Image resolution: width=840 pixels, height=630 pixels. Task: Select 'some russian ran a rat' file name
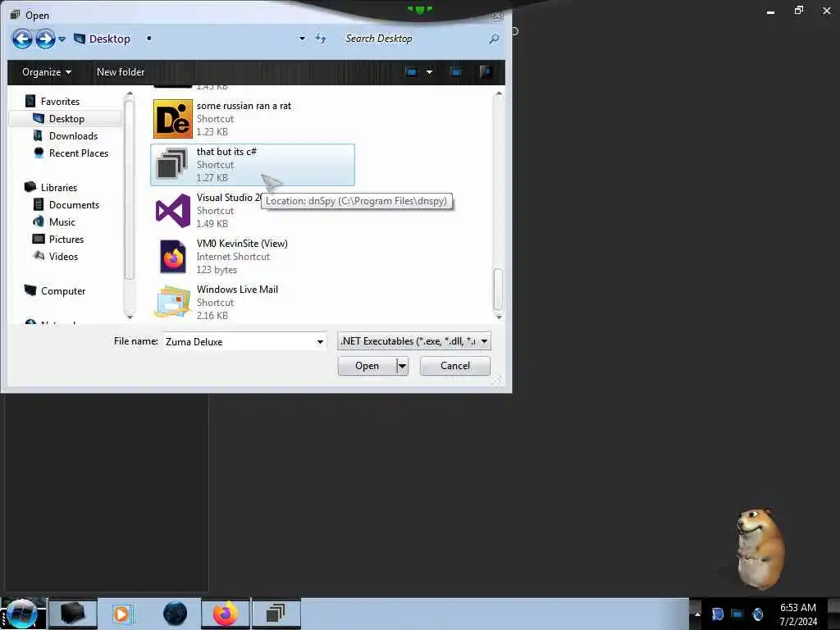click(244, 106)
